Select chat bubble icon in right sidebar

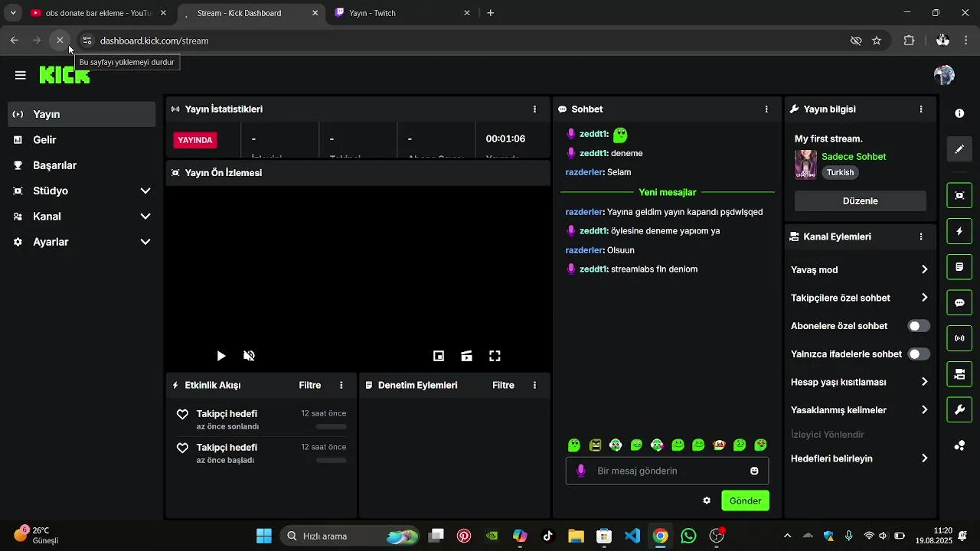tap(959, 303)
